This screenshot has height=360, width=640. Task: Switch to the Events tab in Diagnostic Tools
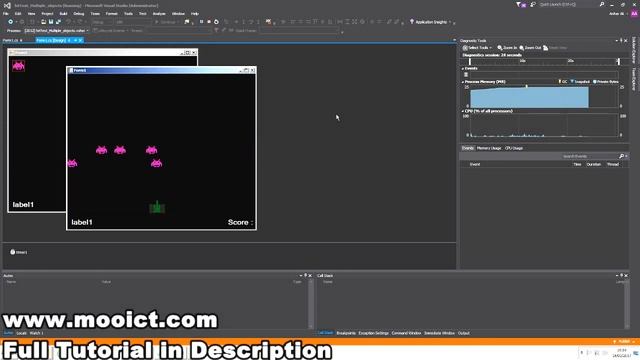coord(468,148)
